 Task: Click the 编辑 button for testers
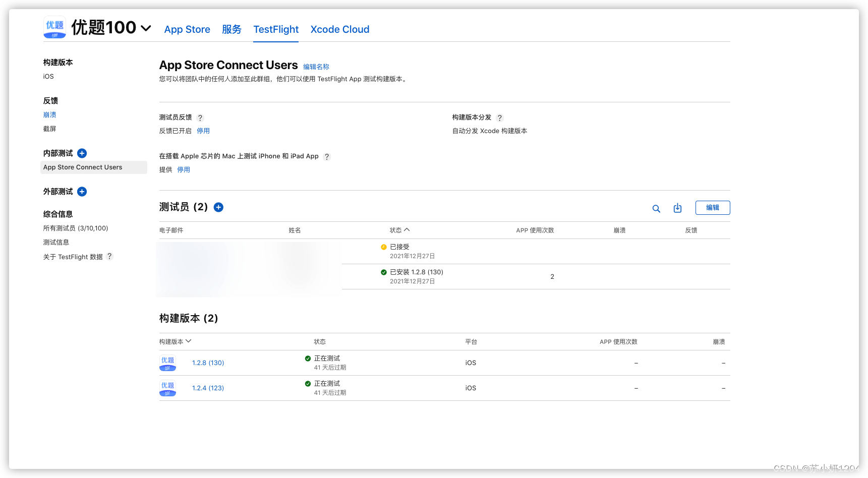coord(713,208)
